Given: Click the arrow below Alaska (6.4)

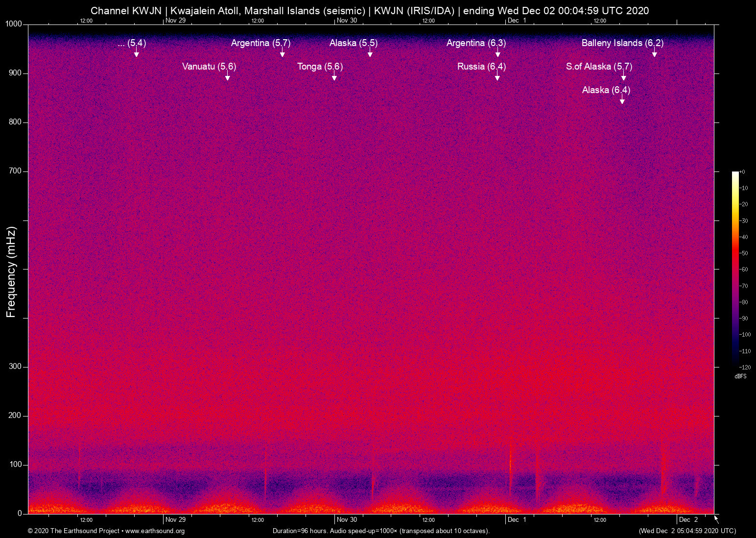Looking at the screenshot, I should pyautogui.click(x=622, y=100).
